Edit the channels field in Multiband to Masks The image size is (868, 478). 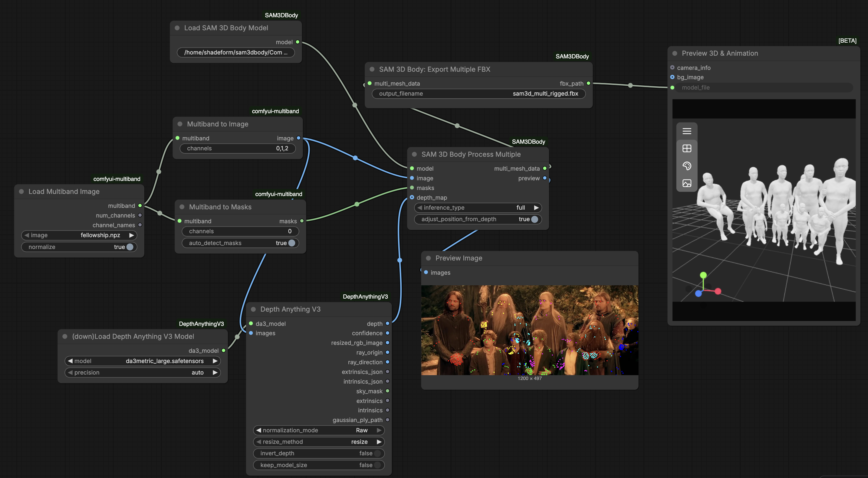coord(240,231)
